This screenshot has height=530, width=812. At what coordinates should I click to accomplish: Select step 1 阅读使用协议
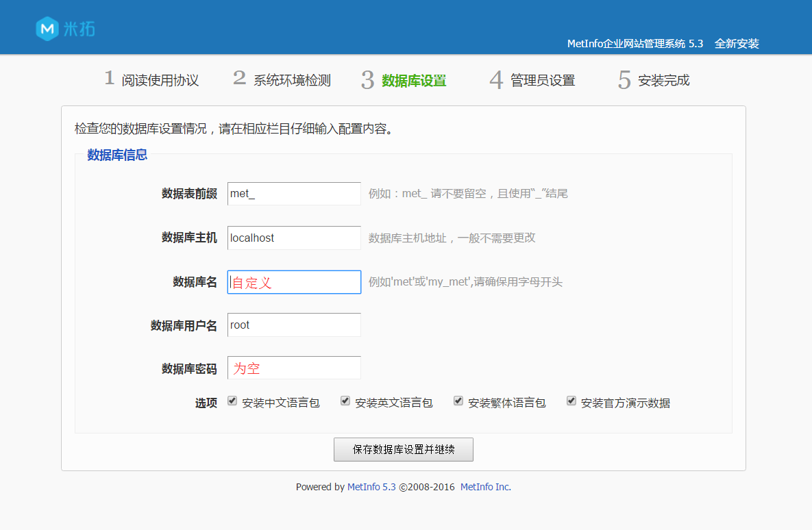click(151, 80)
